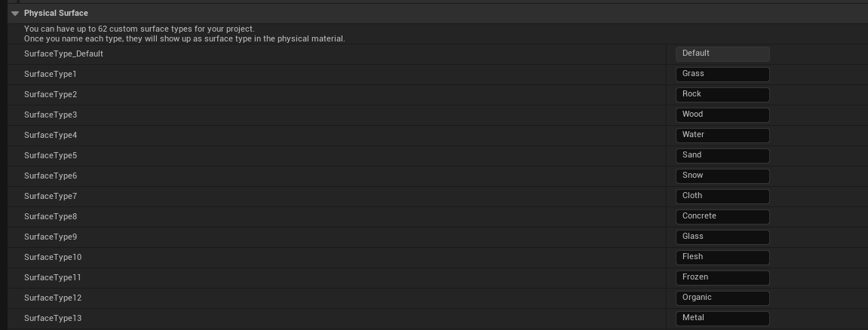Click the SurfaceType10 field containing Flesh
868x330 pixels.
click(x=722, y=257)
